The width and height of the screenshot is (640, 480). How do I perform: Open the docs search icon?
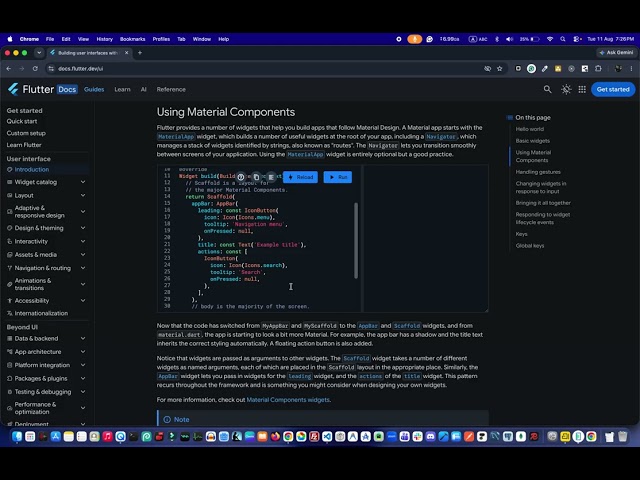click(547, 89)
